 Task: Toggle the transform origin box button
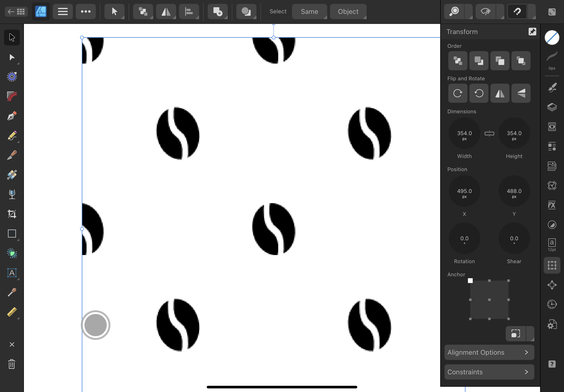pos(516,333)
